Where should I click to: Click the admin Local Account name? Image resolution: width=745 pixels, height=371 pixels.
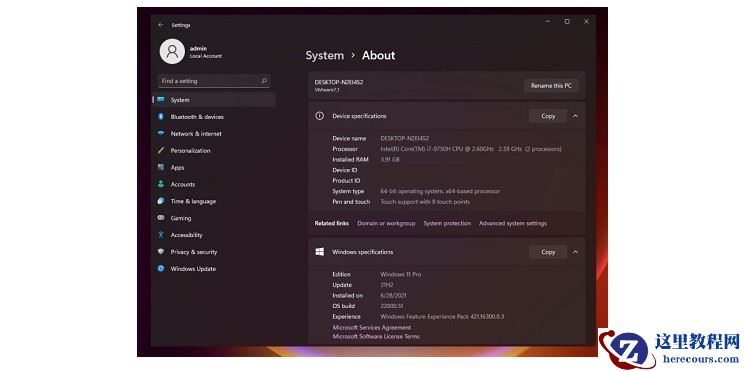pyautogui.click(x=205, y=52)
